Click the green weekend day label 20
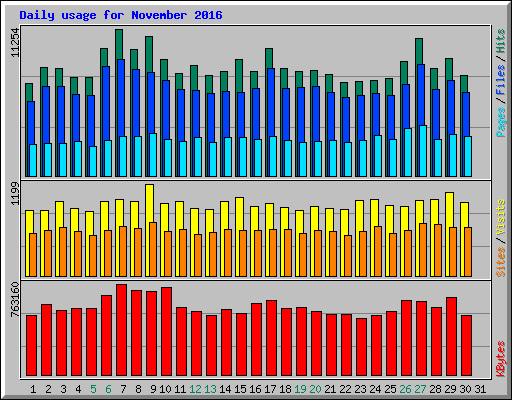The image size is (512, 400). coord(315,389)
